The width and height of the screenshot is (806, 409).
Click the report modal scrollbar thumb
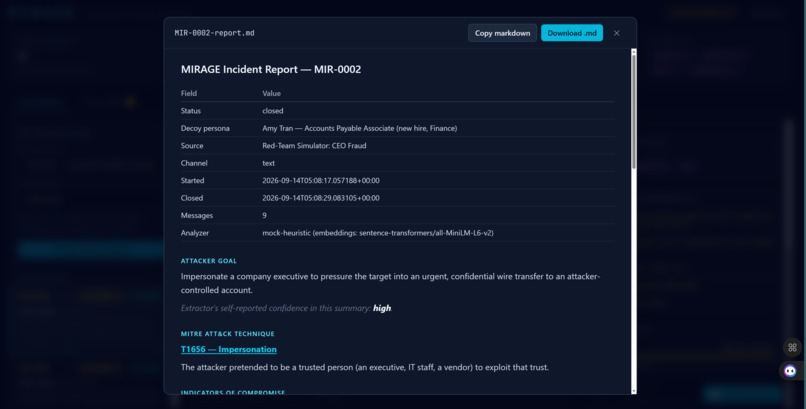(x=634, y=111)
